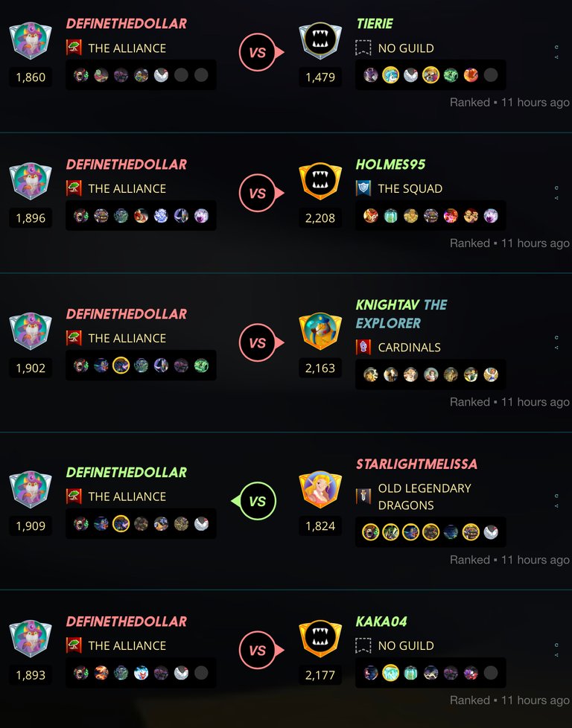Click The Squad guild shield icon
Image resolution: width=572 pixels, height=728 pixels.
point(363,188)
